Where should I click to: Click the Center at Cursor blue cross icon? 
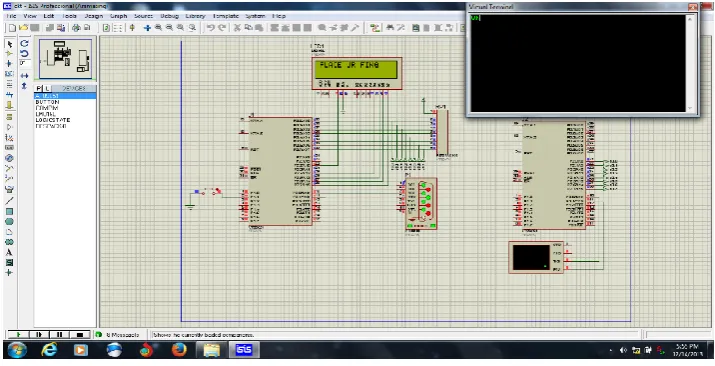[x=147, y=28]
